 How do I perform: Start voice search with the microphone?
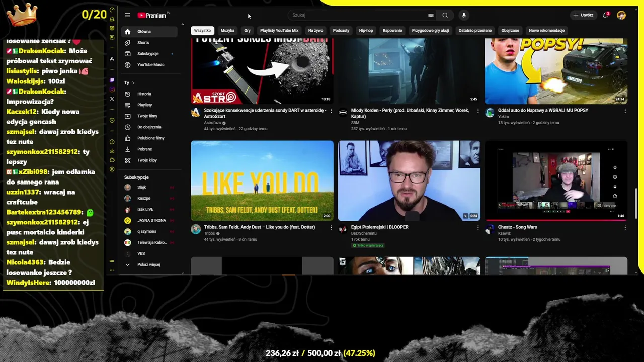464,15
